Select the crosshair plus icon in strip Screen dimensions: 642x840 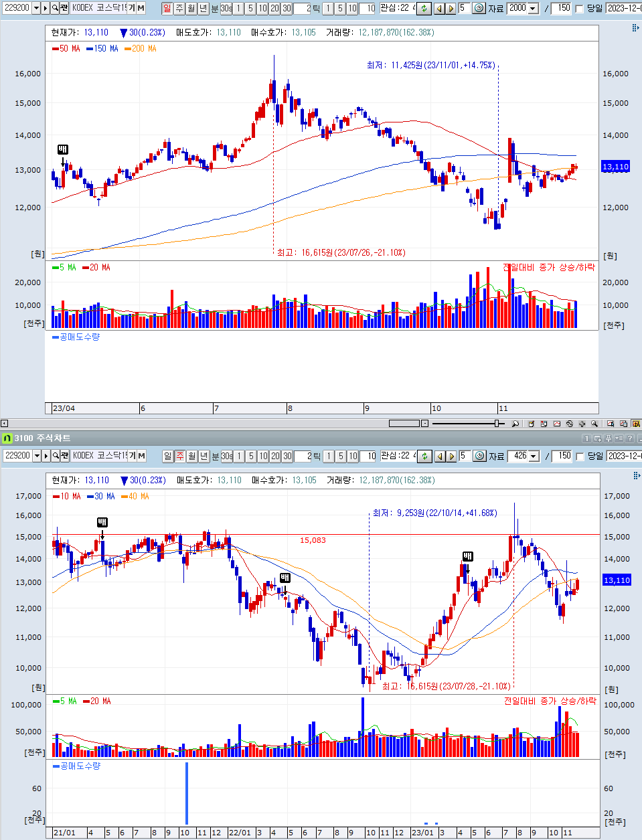click(x=582, y=423)
